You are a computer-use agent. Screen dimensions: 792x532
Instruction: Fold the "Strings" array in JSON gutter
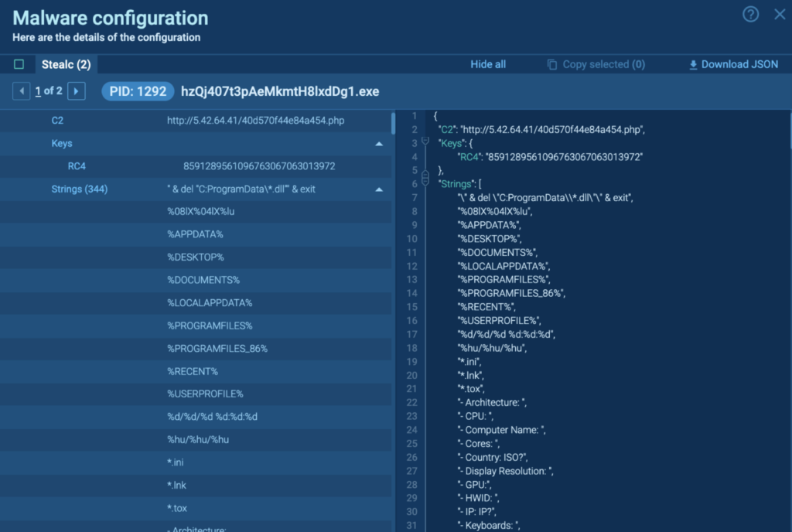[x=425, y=183]
